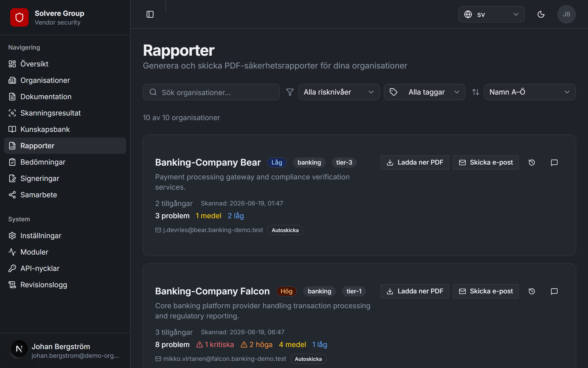Toggle Autoskicka badge for Banking-Company Falcon
This screenshot has height=368, width=588.
(308, 359)
